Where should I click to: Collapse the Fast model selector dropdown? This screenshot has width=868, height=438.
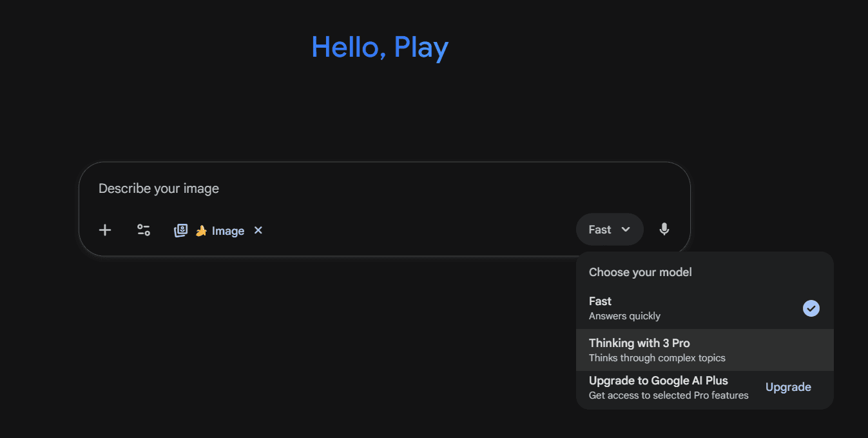point(609,230)
